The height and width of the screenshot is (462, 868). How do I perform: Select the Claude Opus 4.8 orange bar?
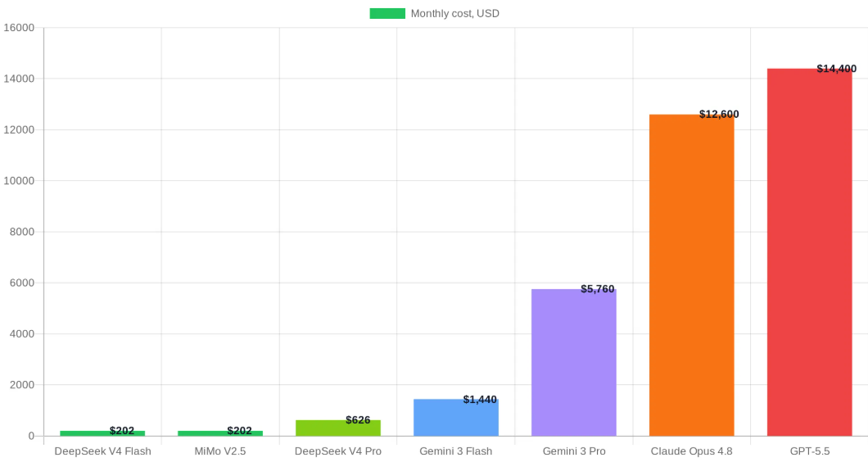pyautogui.click(x=692, y=275)
